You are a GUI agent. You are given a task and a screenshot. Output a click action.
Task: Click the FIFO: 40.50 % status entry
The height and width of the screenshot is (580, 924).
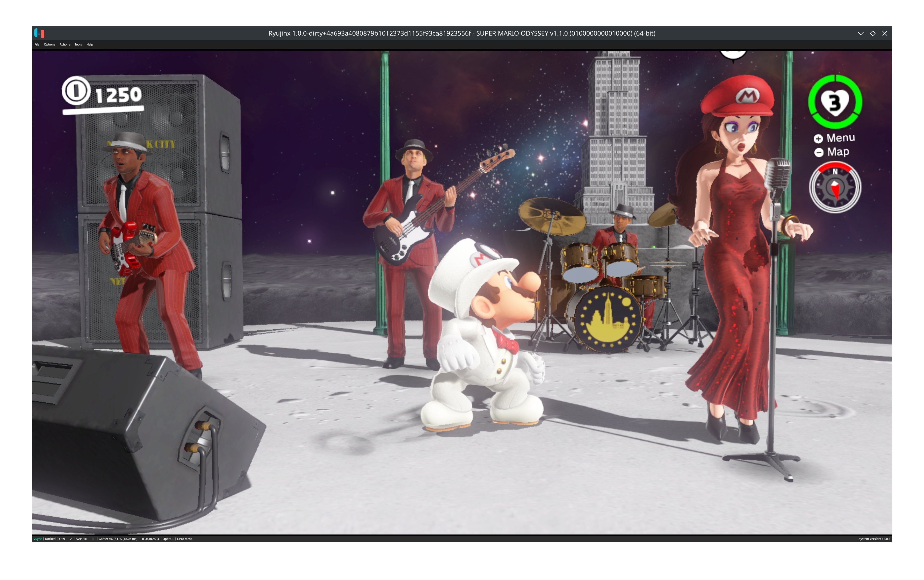150,539
